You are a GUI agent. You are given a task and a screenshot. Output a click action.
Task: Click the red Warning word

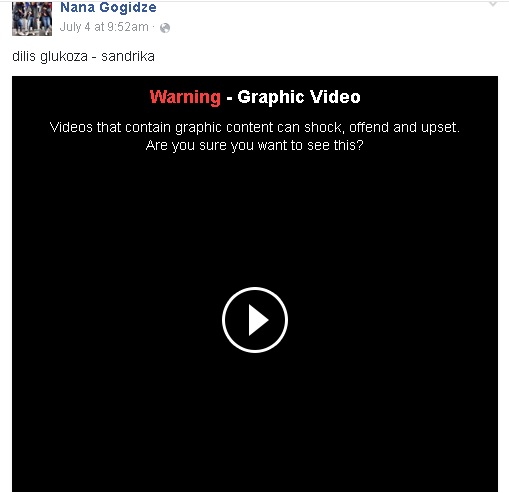[185, 97]
